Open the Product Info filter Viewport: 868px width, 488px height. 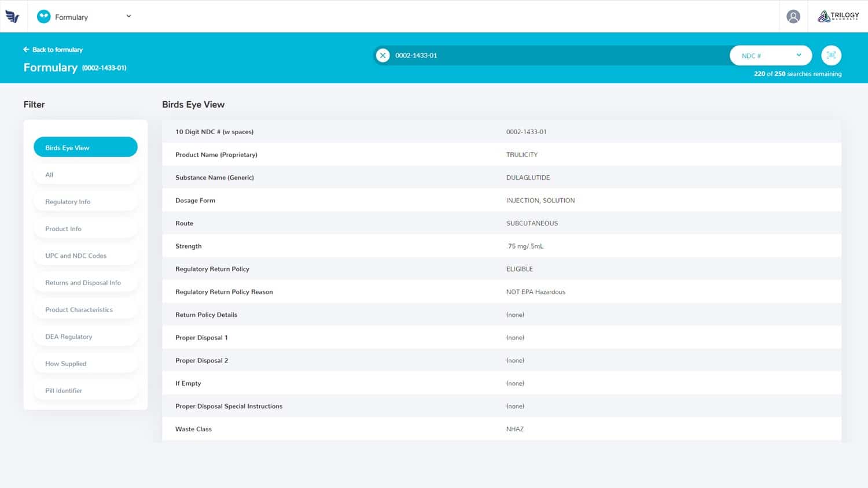click(86, 228)
